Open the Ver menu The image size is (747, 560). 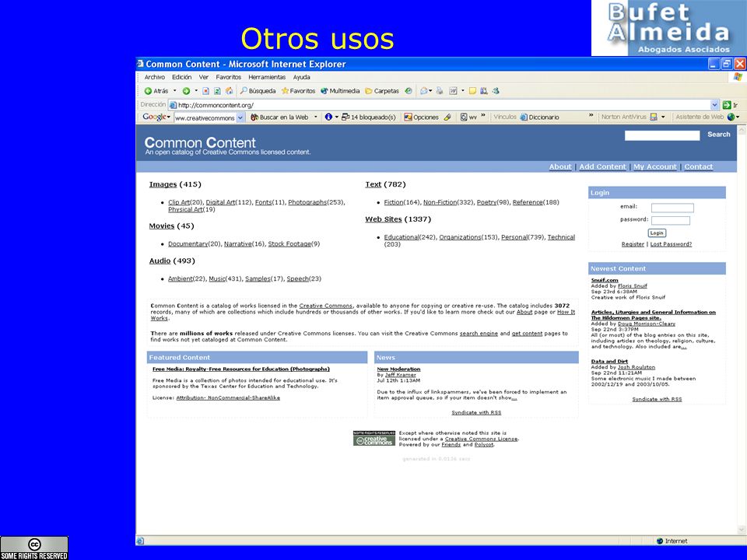coord(204,77)
